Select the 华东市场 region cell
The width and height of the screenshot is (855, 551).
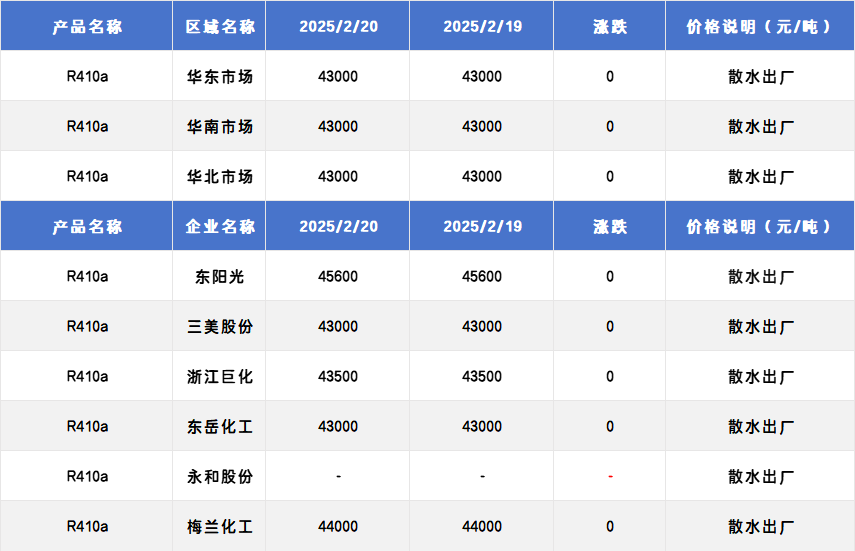(x=219, y=76)
